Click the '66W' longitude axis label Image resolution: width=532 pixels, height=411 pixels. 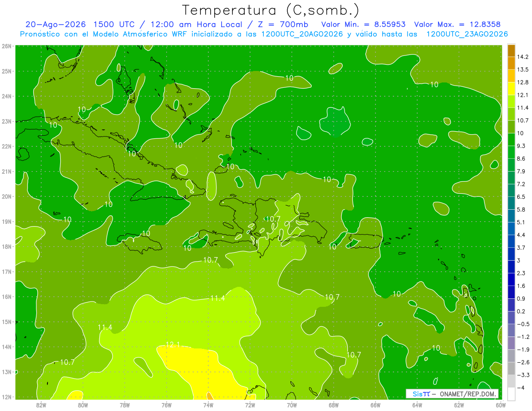(376, 404)
